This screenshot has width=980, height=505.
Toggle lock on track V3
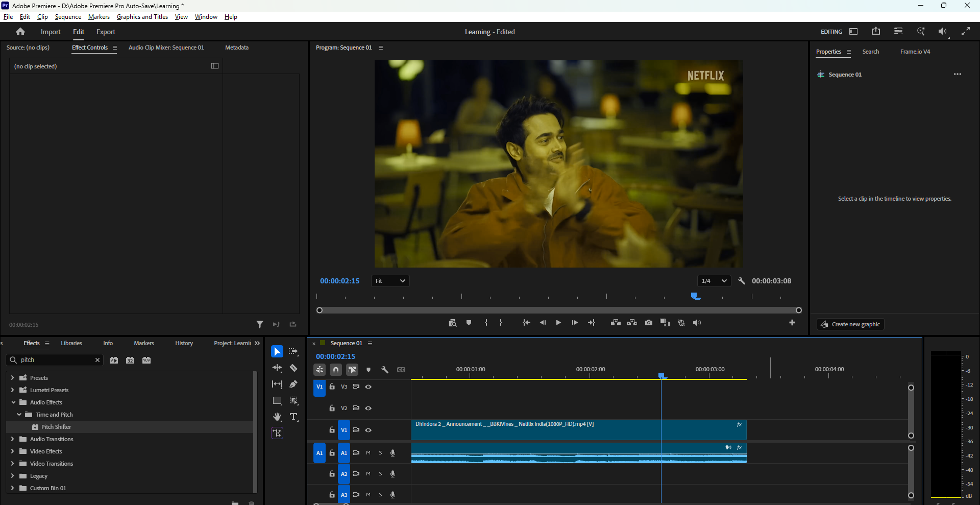click(x=332, y=387)
